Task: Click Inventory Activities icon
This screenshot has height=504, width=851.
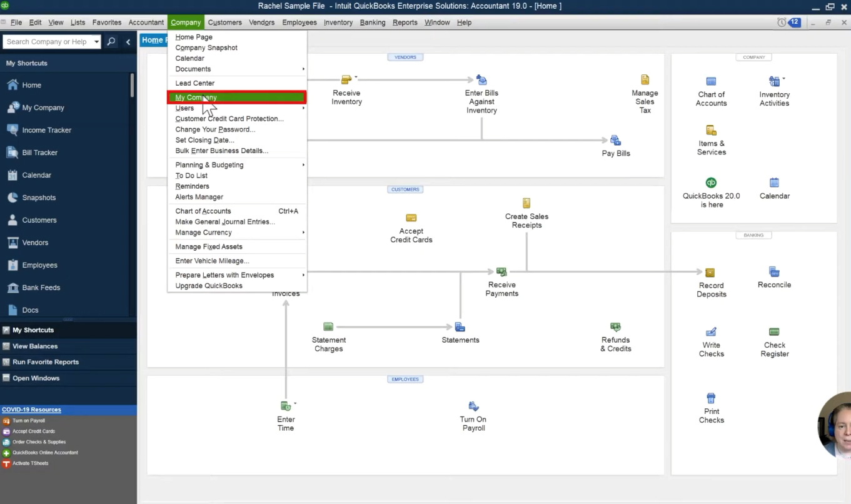Action: 774,81
